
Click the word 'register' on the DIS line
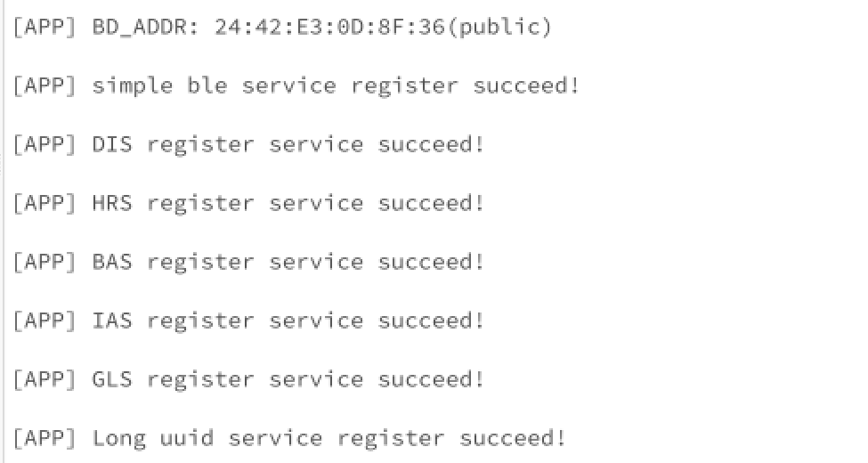(200, 145)
